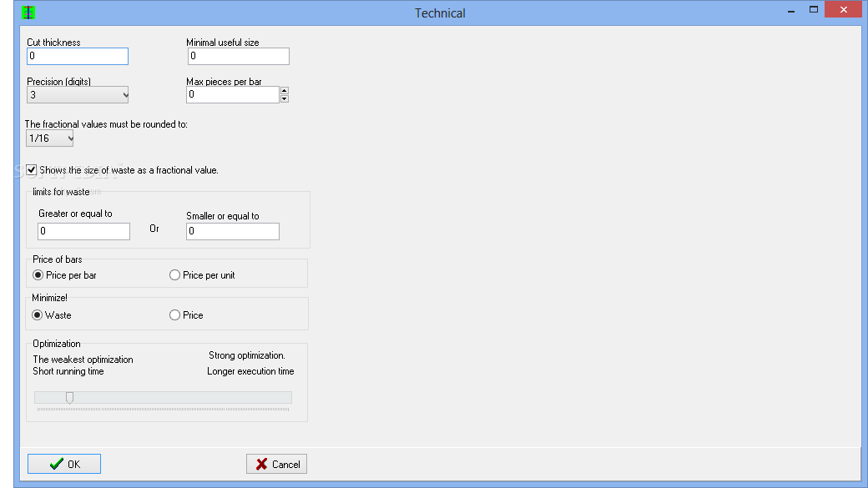
Task: Select the Price per unit radio button
Action: tap(174, 275)
